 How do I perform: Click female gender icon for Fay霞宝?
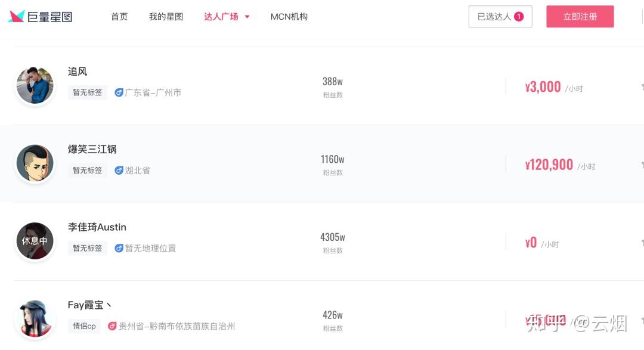[x=112, y=326]
